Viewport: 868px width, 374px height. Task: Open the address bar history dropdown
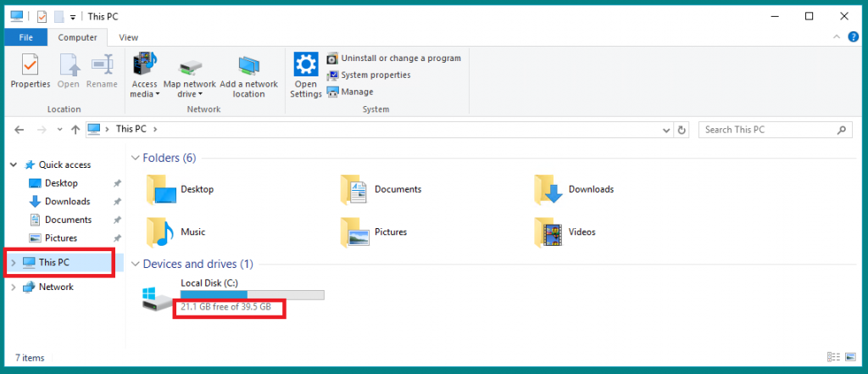pyautogui.click(x=666, y=131)
